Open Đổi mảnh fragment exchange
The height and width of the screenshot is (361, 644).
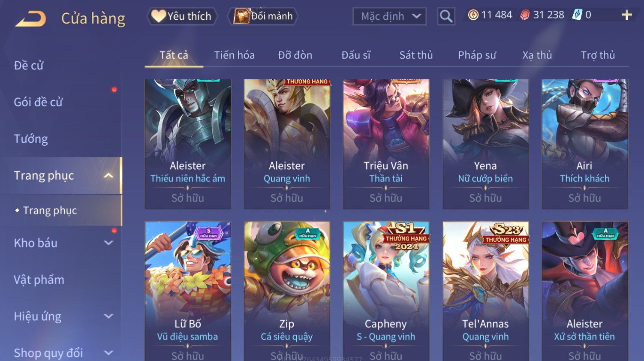tap(263, 16)
